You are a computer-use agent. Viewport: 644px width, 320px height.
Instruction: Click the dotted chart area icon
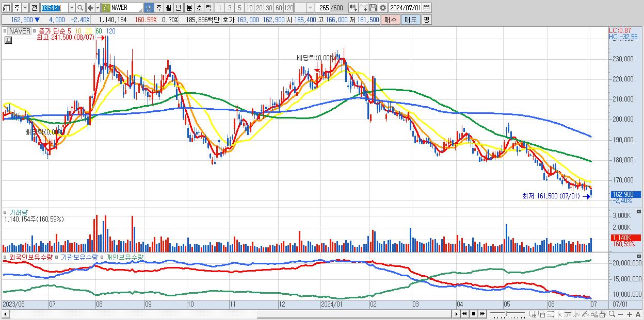click(x=550, y=314)
